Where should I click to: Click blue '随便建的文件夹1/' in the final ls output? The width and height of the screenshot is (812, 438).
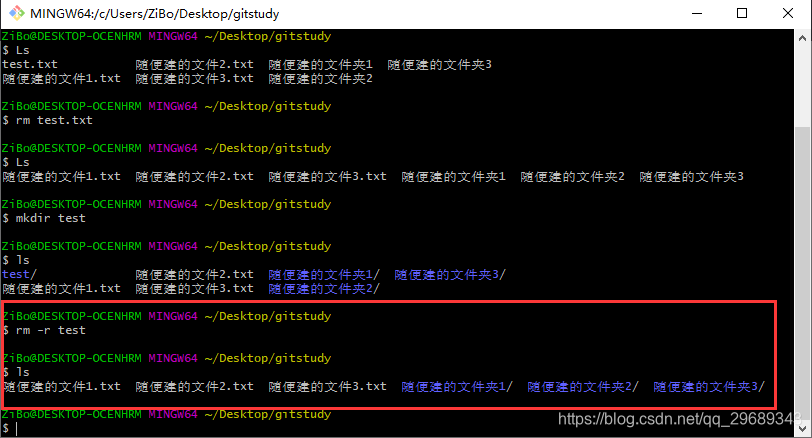pyautogui.click(x=457, y=386)
